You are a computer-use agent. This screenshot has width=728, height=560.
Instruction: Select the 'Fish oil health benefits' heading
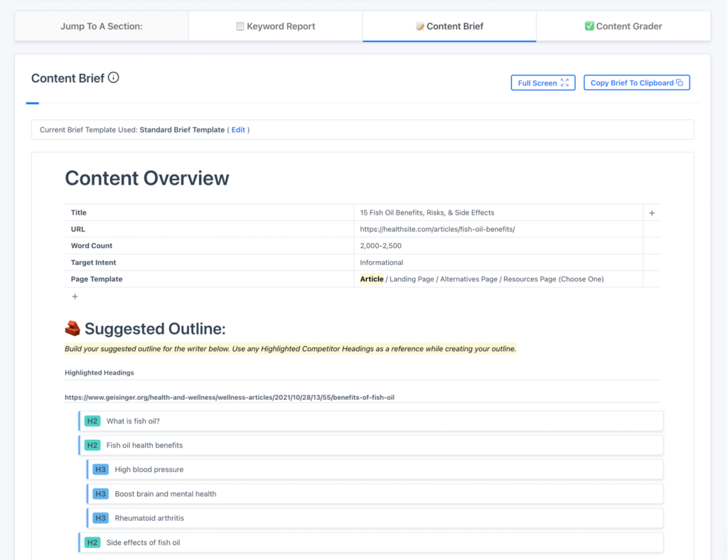coord(371,445)
